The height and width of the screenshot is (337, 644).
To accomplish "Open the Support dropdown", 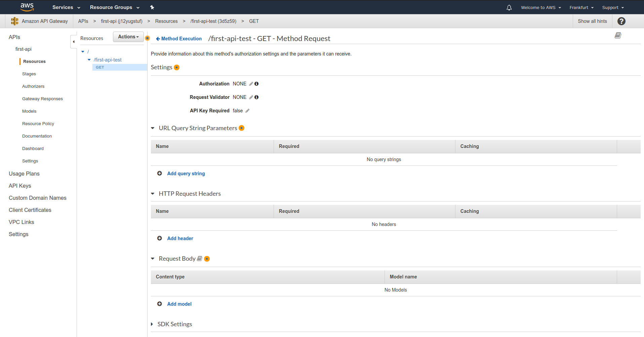I will (613, 7).
